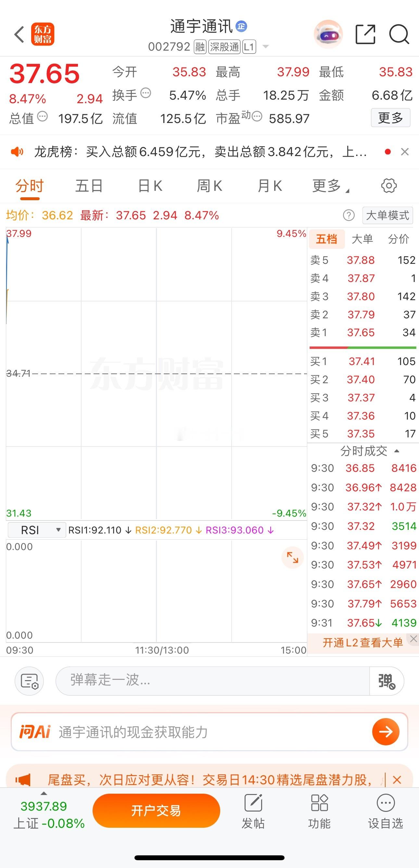This screenshot has height=868, width=419.
Task: Tap the 通宇通讯 stock title
Action: (x=201, y=26)
